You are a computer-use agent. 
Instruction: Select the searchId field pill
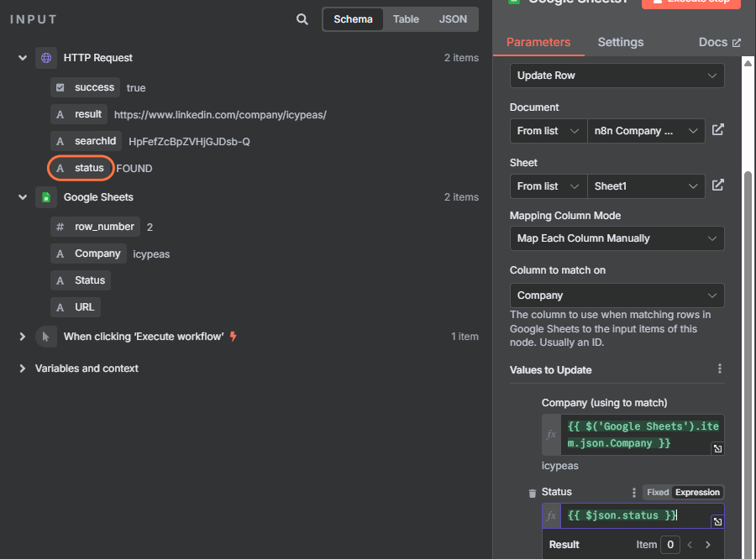coord(86,141)
